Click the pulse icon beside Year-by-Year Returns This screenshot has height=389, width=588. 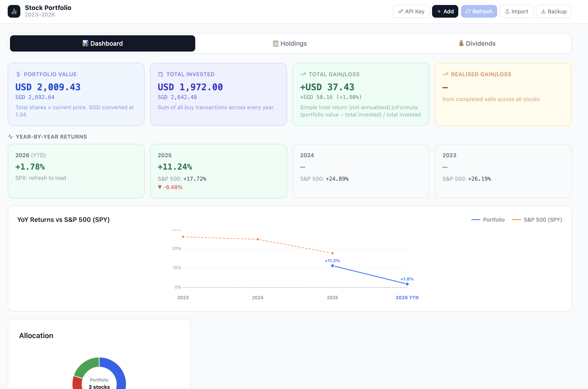(x=10, y=137)
